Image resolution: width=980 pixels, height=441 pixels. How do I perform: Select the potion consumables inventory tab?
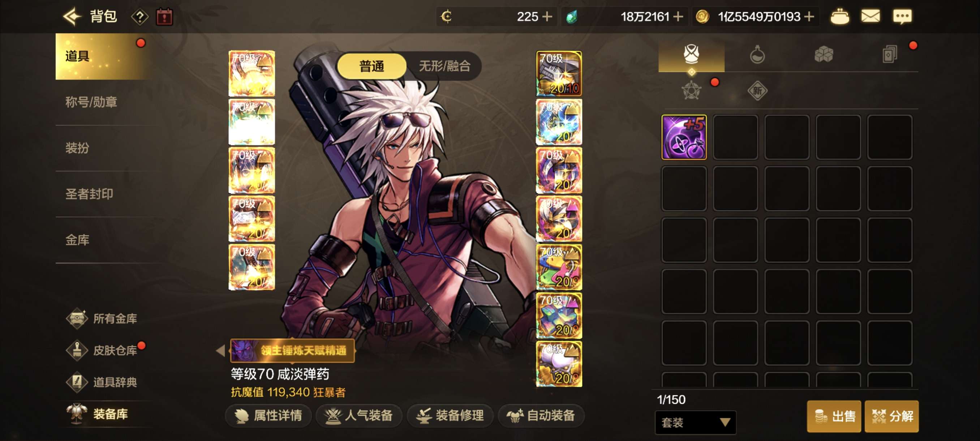(757, 54)
